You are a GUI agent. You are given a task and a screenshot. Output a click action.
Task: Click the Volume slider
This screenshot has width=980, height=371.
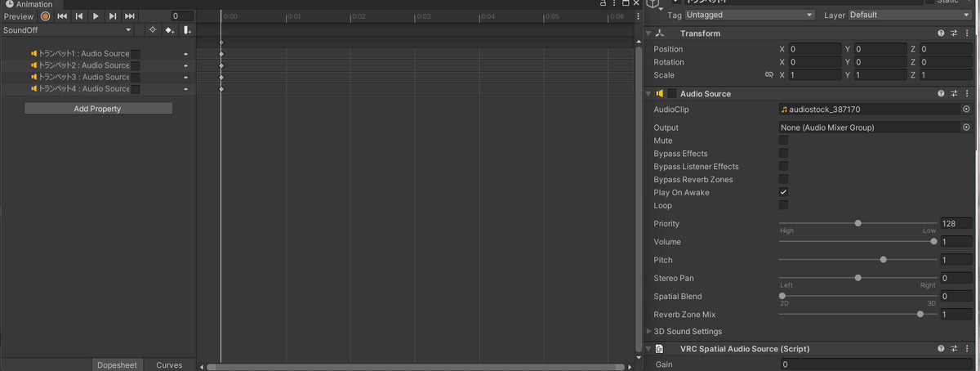coord(857,242)
